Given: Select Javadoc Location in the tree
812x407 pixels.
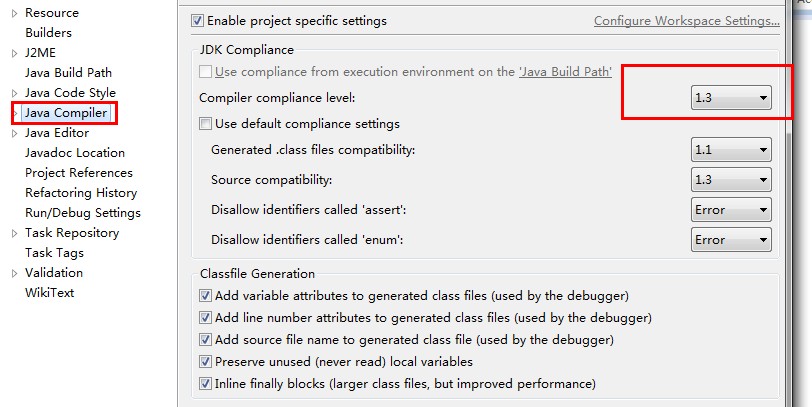Looking at the screenshot, I should click(75, 153).
